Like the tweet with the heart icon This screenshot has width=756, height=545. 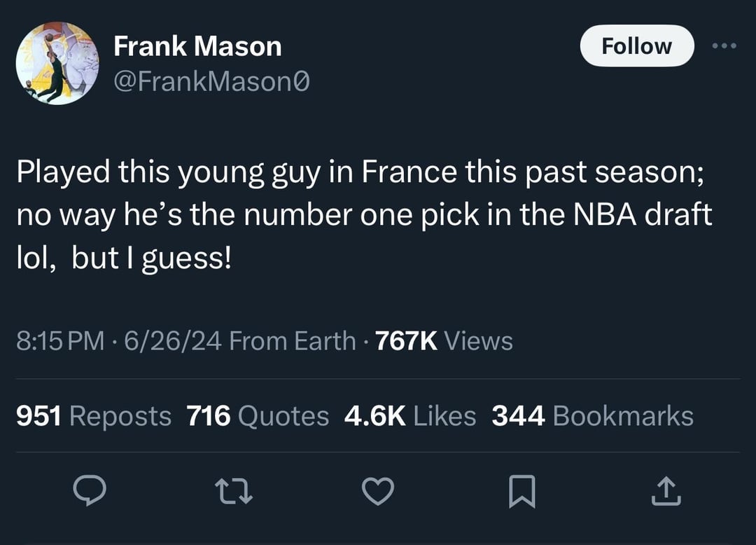[379, 491]
